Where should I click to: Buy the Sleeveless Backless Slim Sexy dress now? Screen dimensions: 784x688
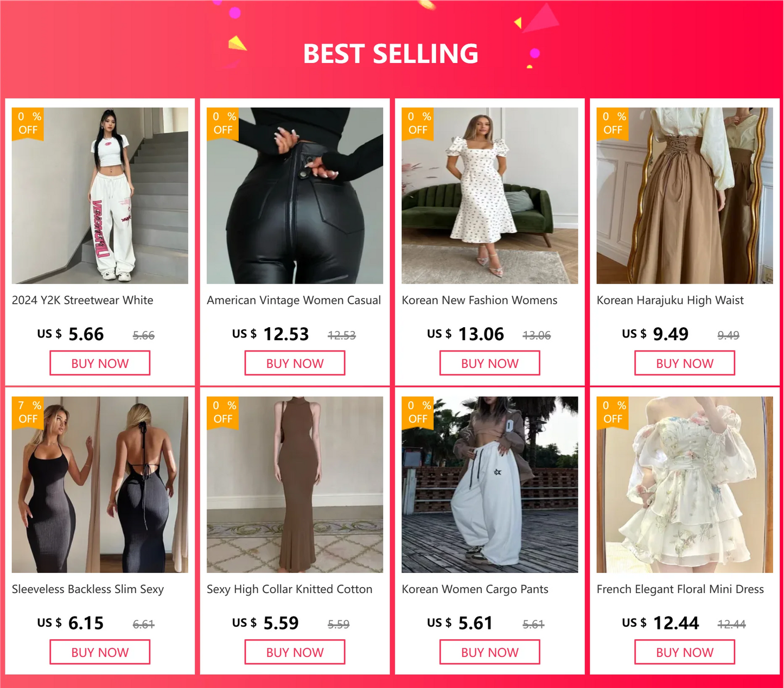pos(100,652)
